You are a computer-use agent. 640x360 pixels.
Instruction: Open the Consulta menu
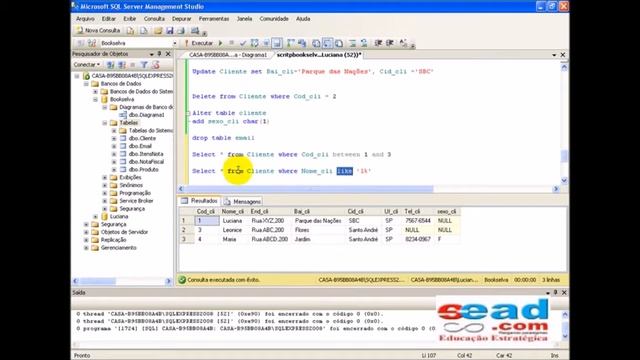[154, 19]
